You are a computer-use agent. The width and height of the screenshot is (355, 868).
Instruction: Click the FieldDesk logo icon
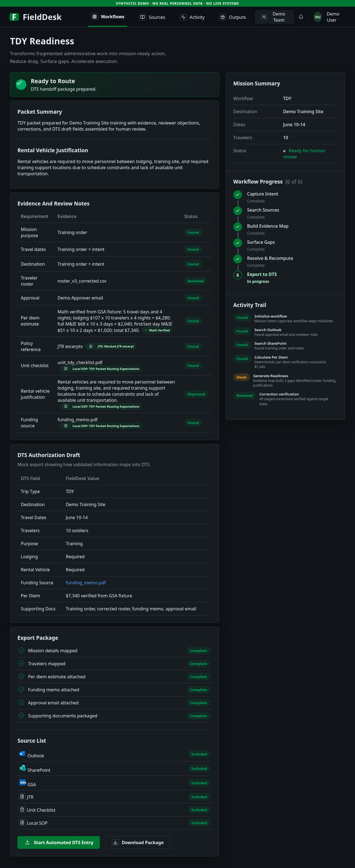tap(14, 17)
